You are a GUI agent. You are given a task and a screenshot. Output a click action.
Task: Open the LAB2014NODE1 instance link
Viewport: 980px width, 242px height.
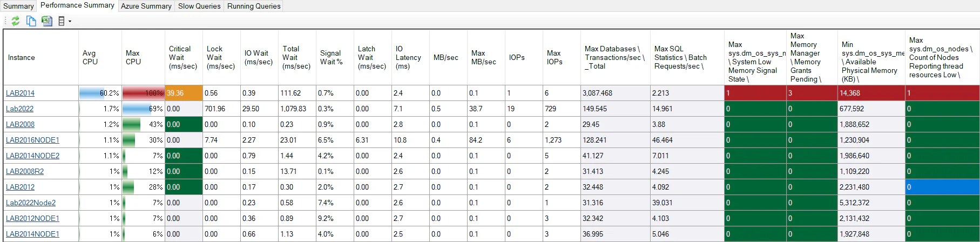[x=32, y=234]
